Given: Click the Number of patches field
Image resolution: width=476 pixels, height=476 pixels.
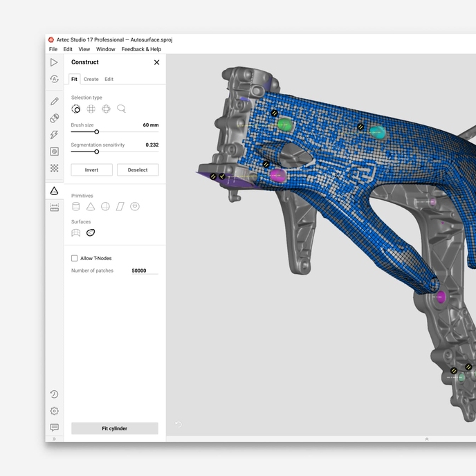Looking at the screenshot, I should (x=145, y=271).
